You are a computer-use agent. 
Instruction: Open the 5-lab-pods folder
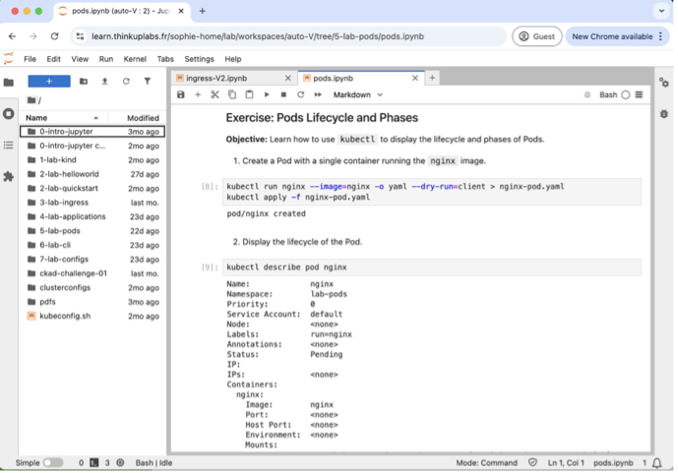(x=60, y=230)
